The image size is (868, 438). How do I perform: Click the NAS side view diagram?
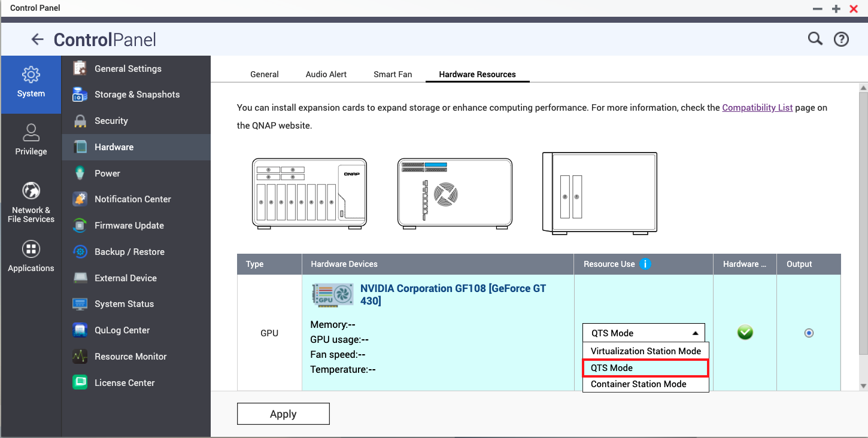pos(599,194)
